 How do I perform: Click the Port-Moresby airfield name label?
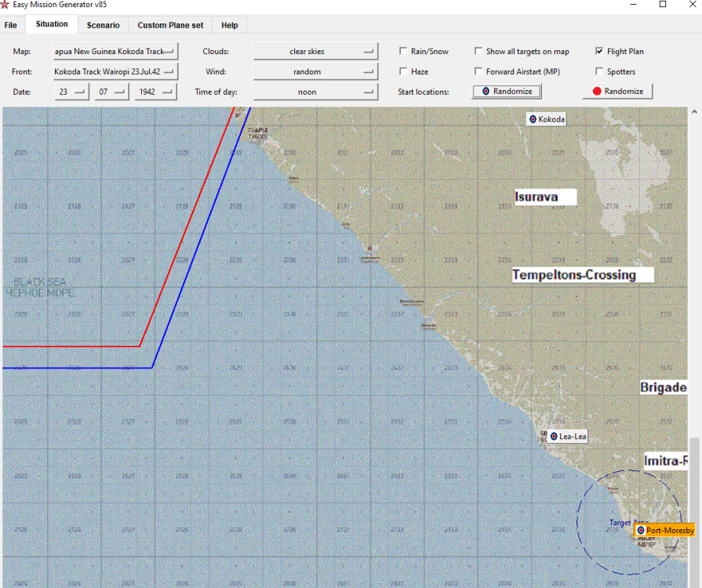coord(670,530)
